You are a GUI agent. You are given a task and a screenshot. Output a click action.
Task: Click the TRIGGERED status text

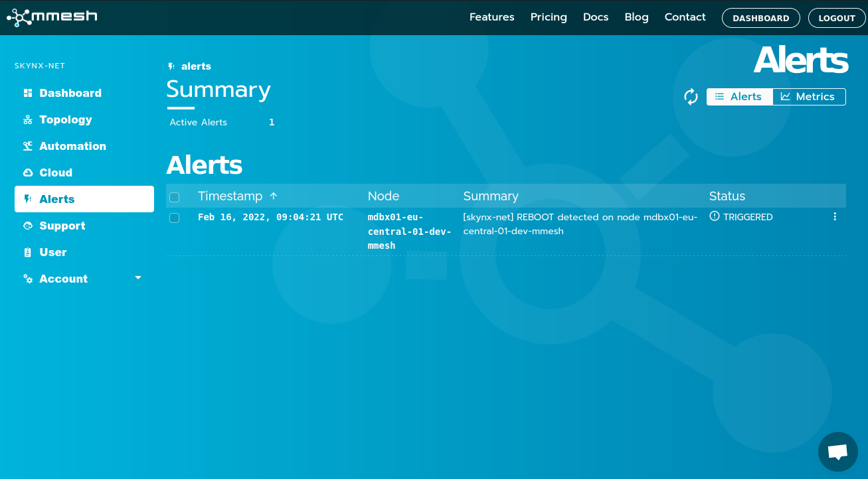(748, 217)
